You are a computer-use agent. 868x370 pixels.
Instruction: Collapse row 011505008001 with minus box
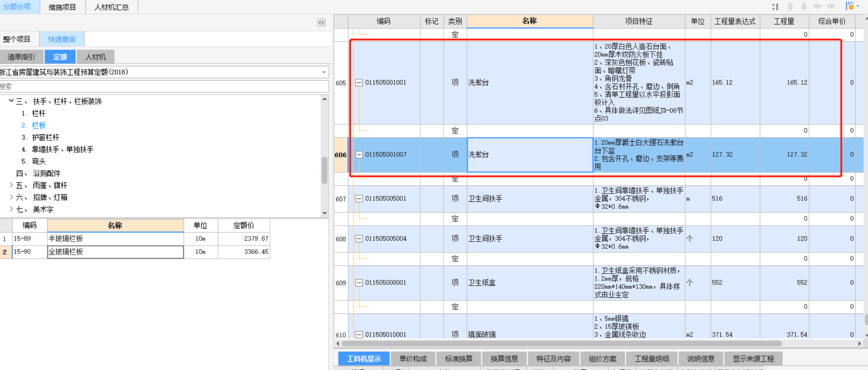click(359, 283)
